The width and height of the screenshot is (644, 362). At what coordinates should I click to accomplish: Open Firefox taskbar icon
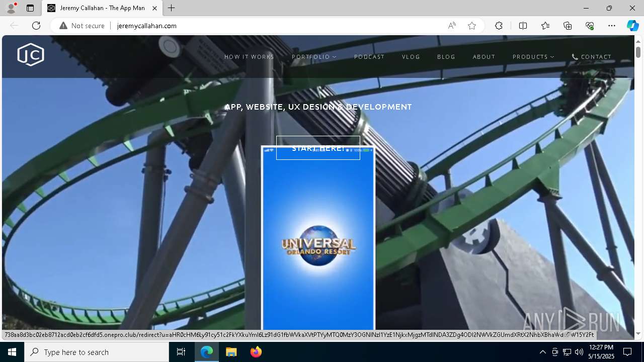[x=256, y=352]
